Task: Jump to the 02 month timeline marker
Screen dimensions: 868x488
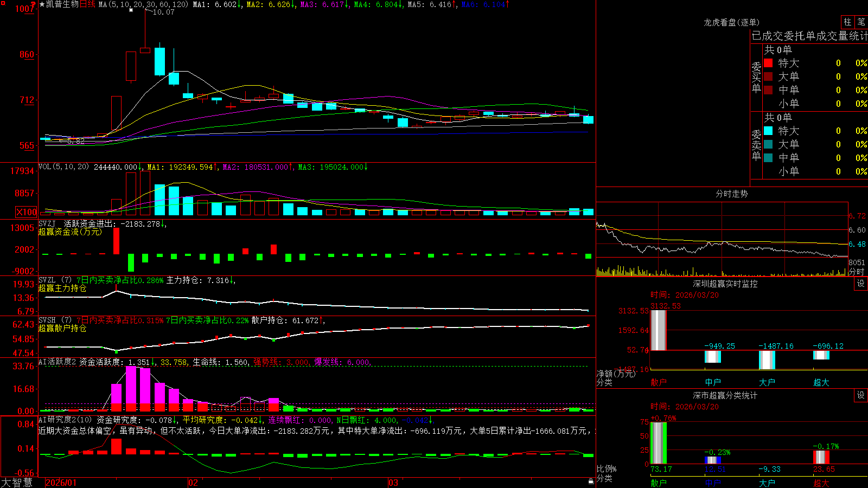Action: tap(193, 483)
